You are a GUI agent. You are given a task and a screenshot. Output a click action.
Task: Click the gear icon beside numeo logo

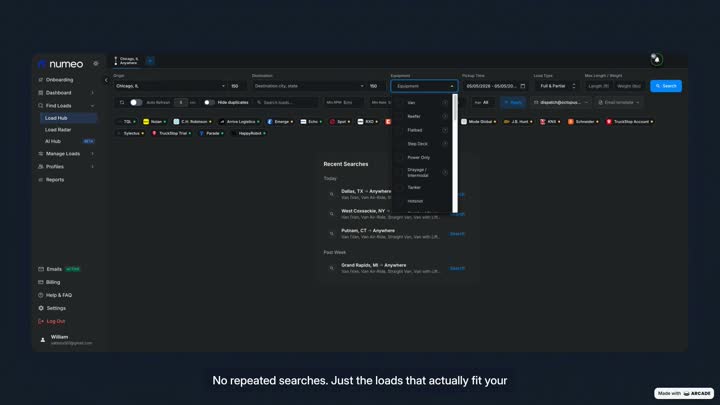[96, 63]
